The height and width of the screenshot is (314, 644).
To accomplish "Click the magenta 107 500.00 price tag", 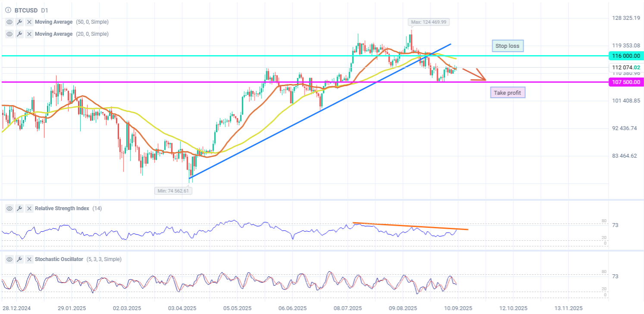I will [625, 82].
